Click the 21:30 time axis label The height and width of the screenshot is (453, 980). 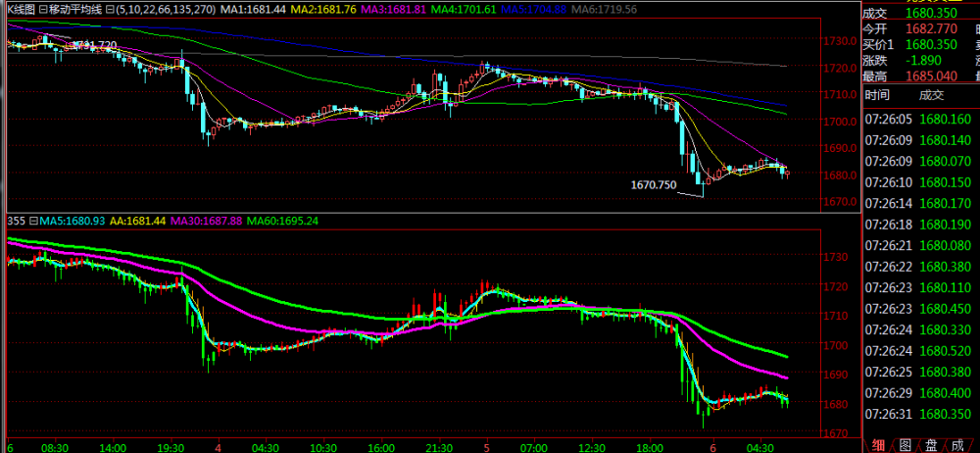(439, 447)
